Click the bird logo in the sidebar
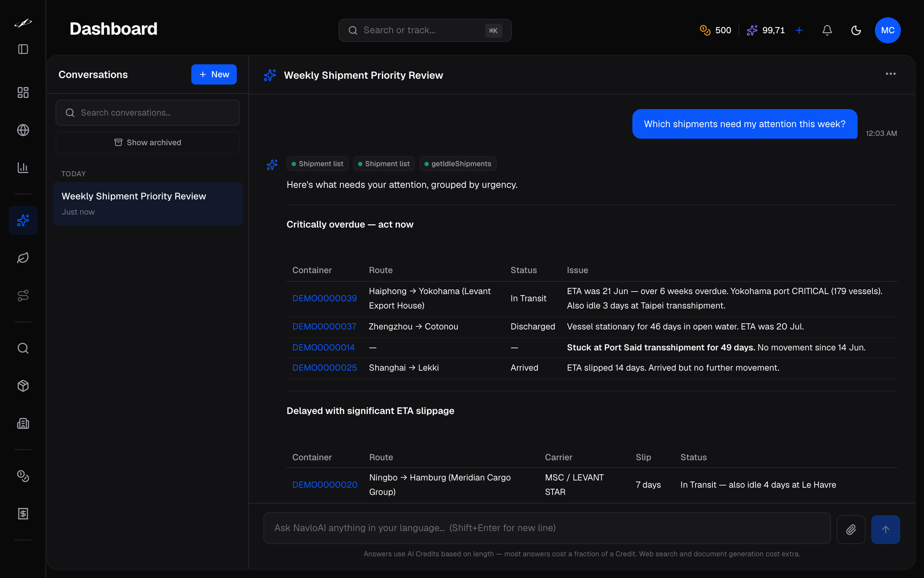This screenshot has height=578, width=924. (23, 23)
